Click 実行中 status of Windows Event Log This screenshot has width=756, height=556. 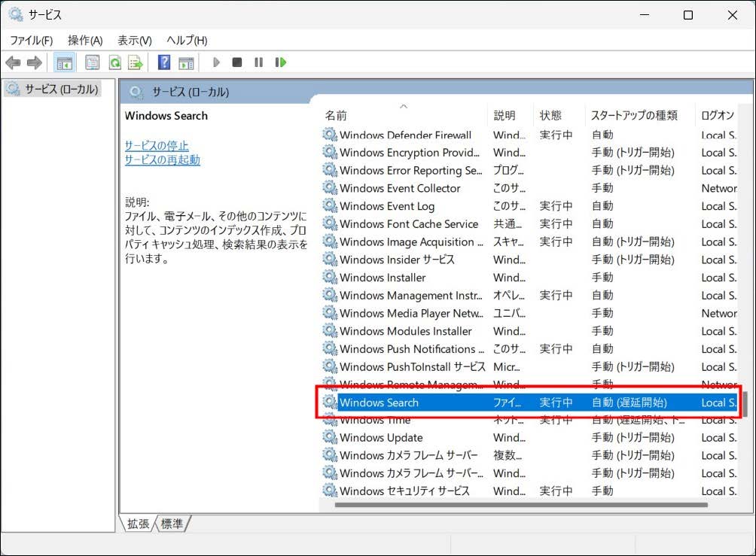point(556,205)
